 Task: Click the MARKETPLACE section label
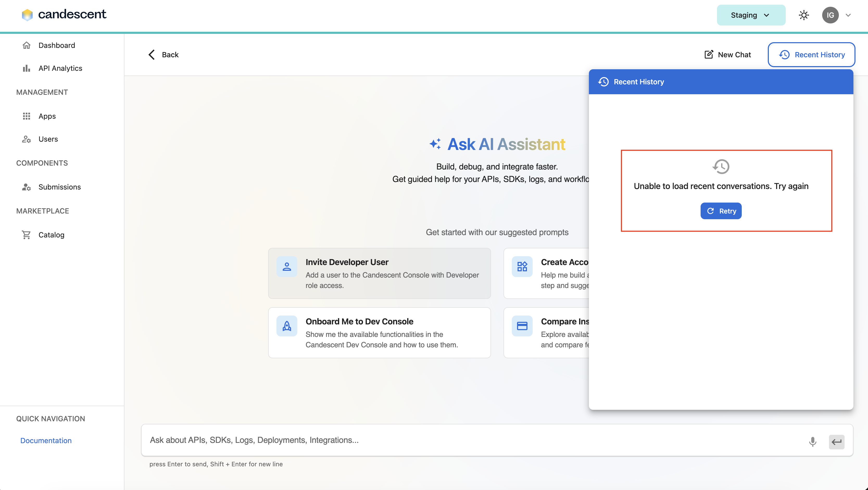[x=42, y=211]
